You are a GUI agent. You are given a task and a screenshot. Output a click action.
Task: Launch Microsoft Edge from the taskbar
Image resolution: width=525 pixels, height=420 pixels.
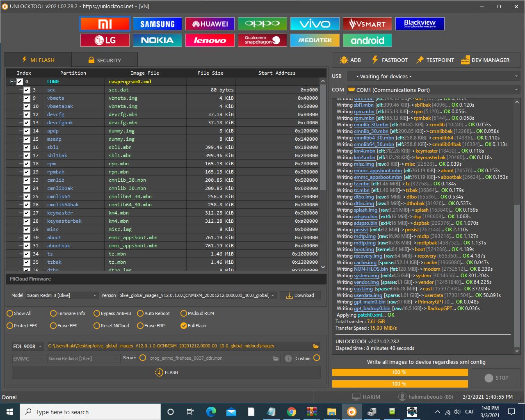pos(211,412)
